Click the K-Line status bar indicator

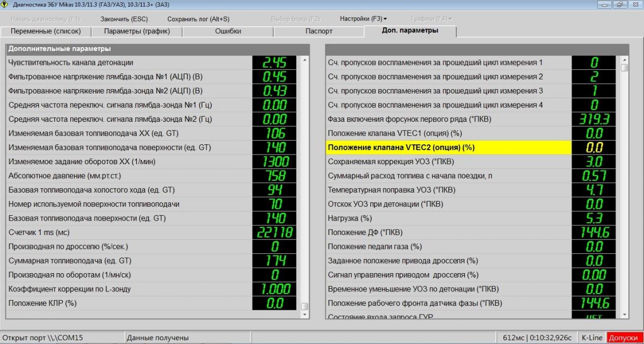coord(591,338)
